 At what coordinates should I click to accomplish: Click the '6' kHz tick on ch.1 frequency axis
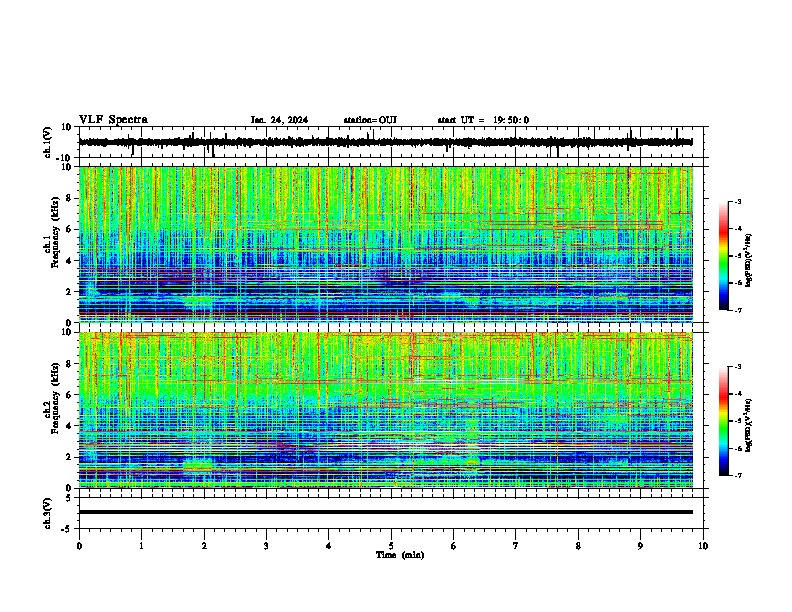click(x=69, y=229)
